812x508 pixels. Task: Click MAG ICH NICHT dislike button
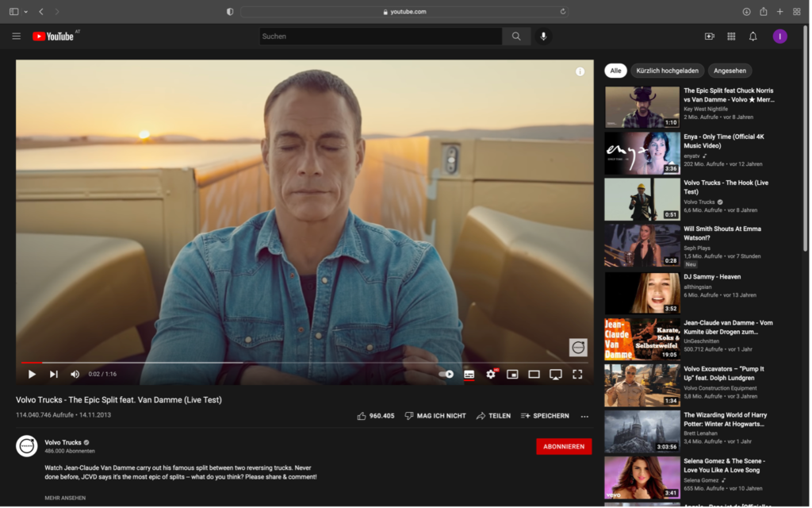435,416
